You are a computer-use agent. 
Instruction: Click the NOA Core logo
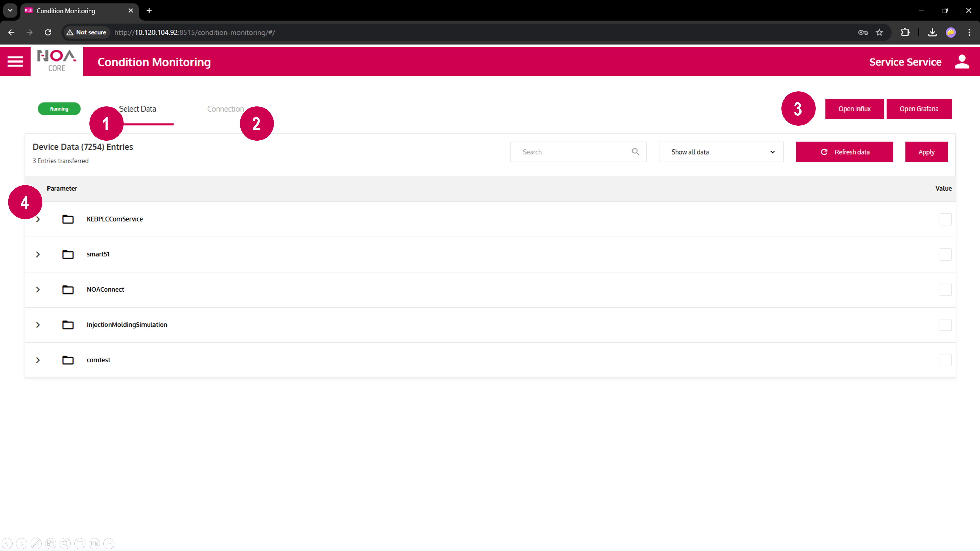[x=57, y=61]
